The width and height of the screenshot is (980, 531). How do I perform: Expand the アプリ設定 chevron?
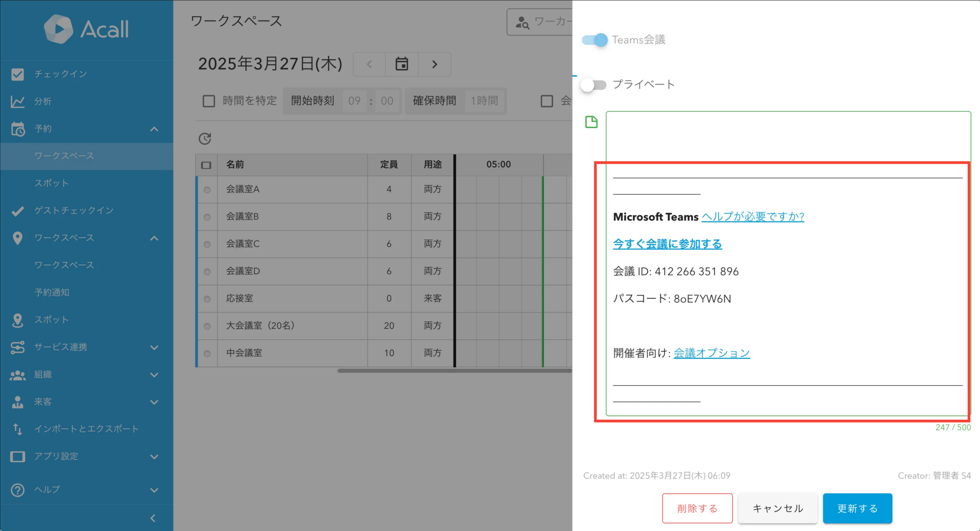tap(154, 457)
